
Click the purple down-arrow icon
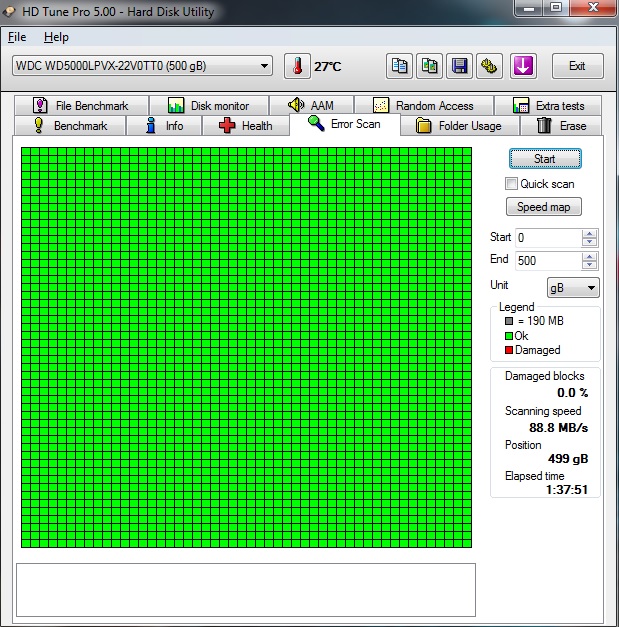(523, 66)
